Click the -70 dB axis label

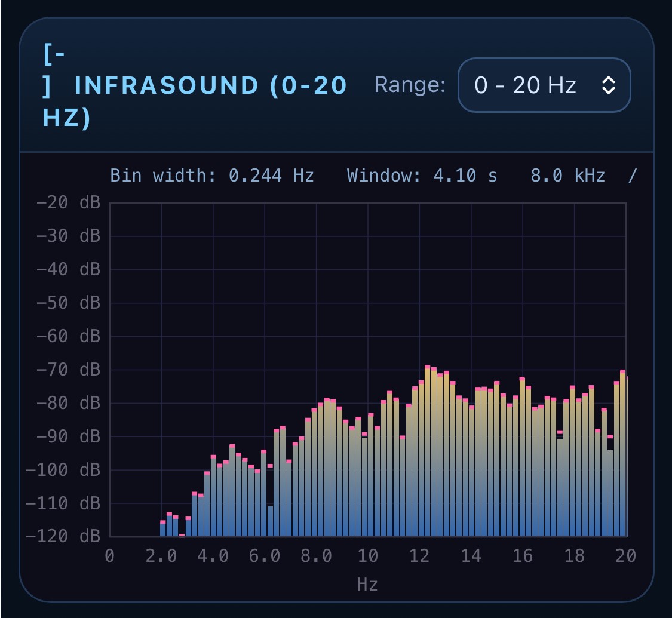68,369
